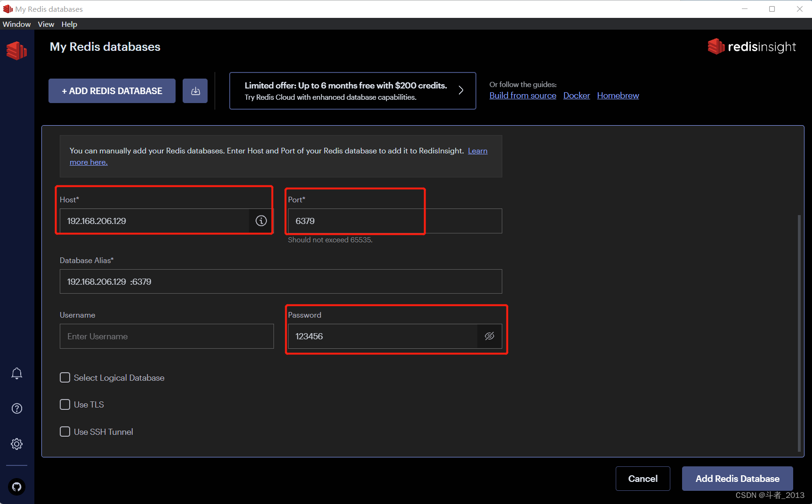This screenshot has width=812, height=504.
Task: Minimize the RedisInsight window
Action: click(745, 9)
